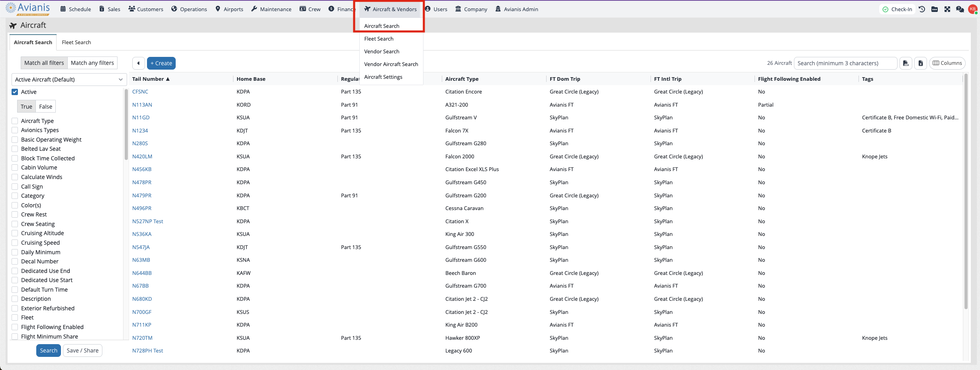Switch to Match any filters
The width and height of the screenshot is (980, 370).
92,63
